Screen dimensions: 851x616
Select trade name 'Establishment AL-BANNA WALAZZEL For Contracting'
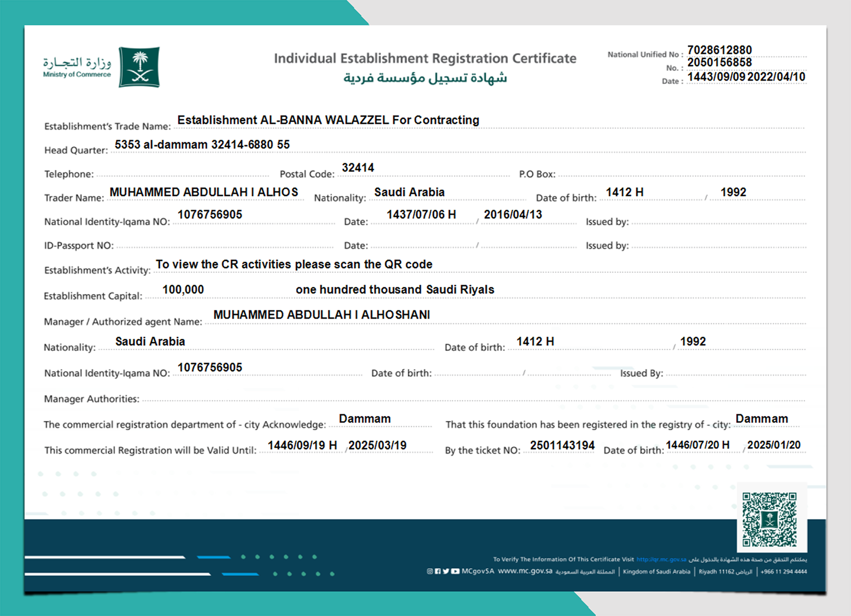pos(328,120)
